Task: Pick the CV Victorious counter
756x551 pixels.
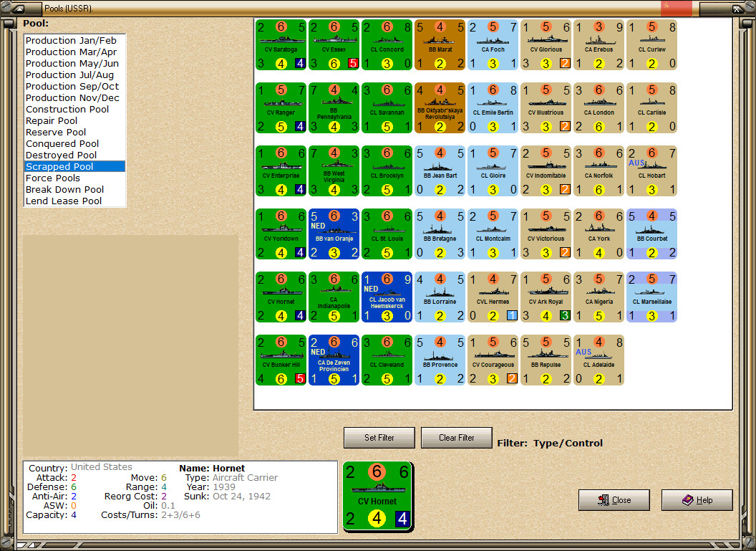Action: [x=546, y=234]
